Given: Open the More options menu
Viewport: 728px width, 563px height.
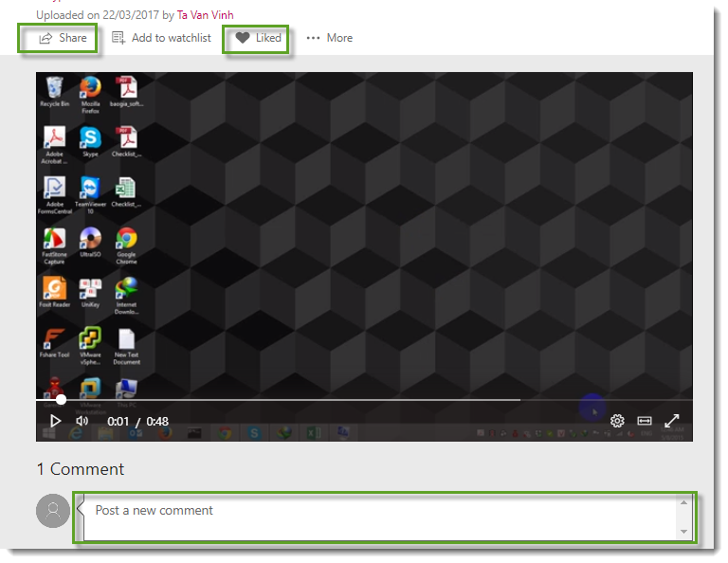Looking at the screenshot, I should 329,38.
